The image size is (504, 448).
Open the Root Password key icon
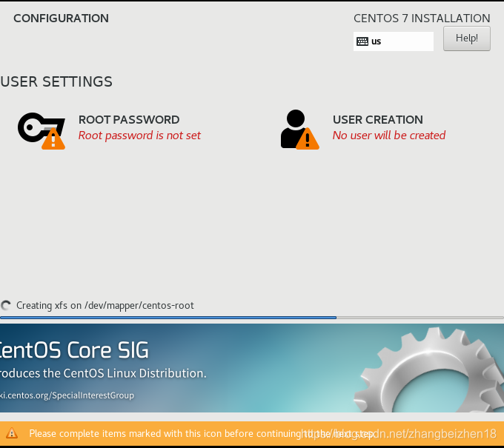[x=42, y=130]
